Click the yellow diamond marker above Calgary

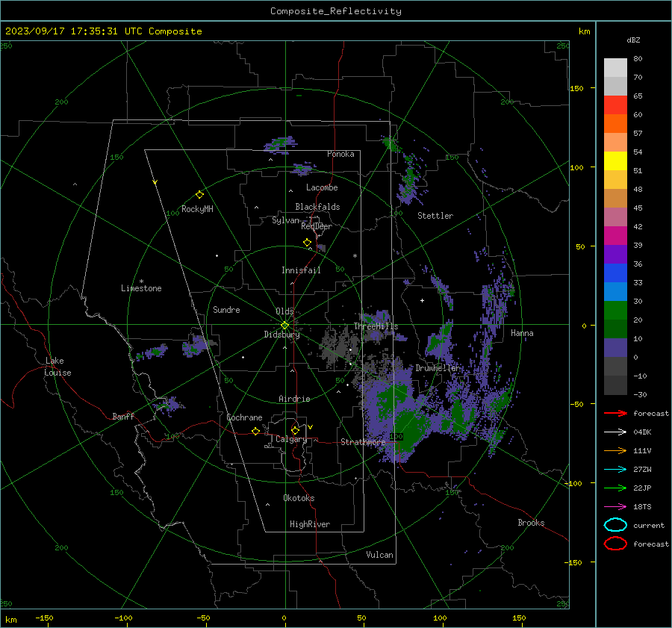295,430
